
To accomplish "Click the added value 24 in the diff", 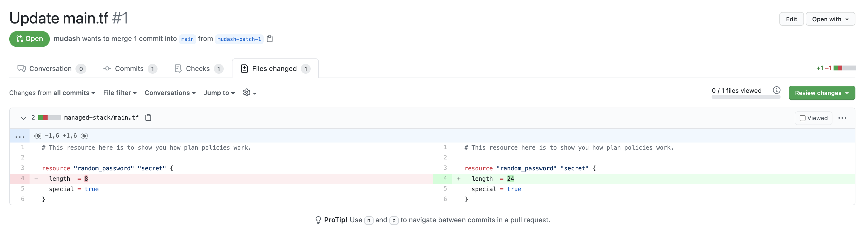I will tap(511, 179).
